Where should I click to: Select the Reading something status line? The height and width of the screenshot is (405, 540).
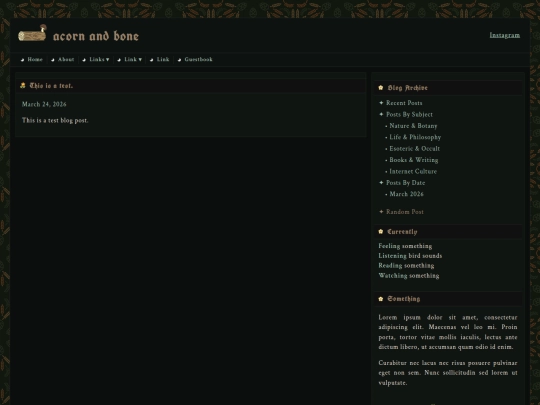tap(406, 266)
